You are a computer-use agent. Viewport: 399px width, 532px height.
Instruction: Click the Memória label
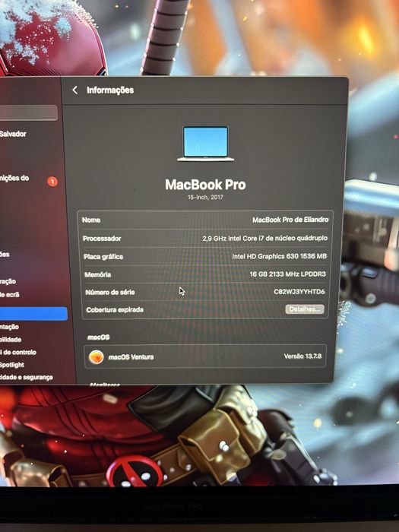click(98, 274)
